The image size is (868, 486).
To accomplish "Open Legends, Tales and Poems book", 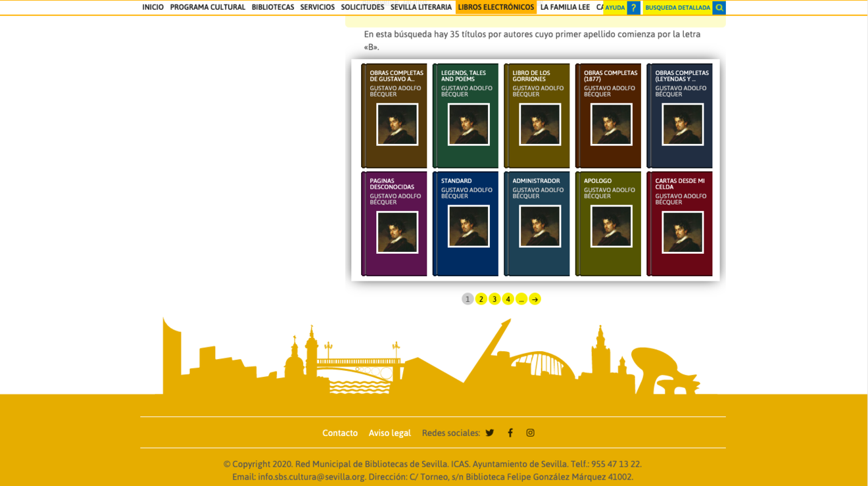I will tap(466, 116).
